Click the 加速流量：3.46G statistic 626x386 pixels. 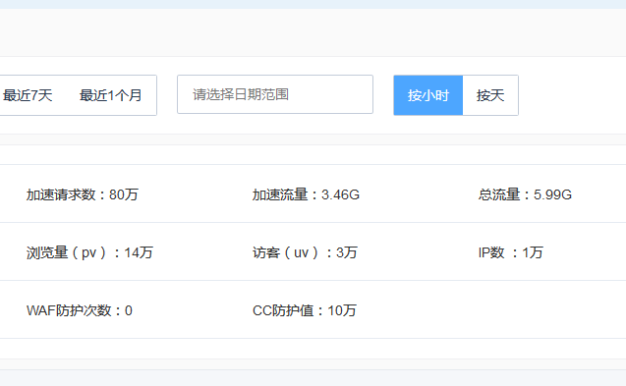click(x=306, y=194)
